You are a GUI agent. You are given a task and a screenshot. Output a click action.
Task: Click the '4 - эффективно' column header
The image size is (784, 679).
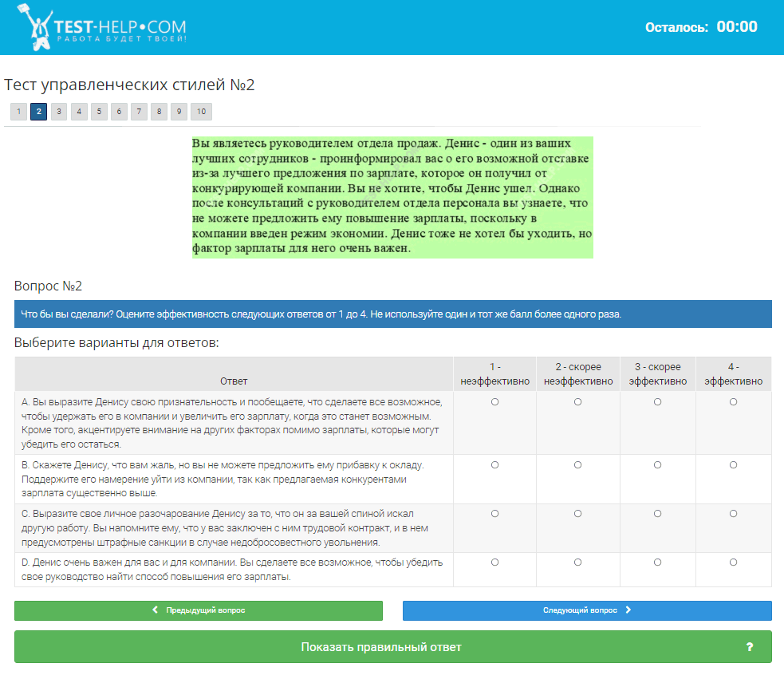tap(734, 373)
